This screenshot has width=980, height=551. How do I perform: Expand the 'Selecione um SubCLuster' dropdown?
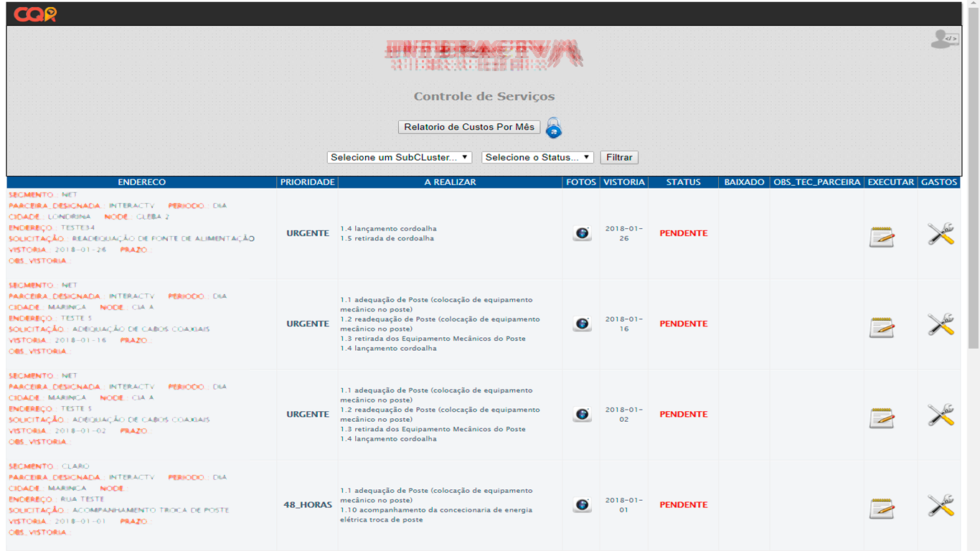tap(399, 157)
